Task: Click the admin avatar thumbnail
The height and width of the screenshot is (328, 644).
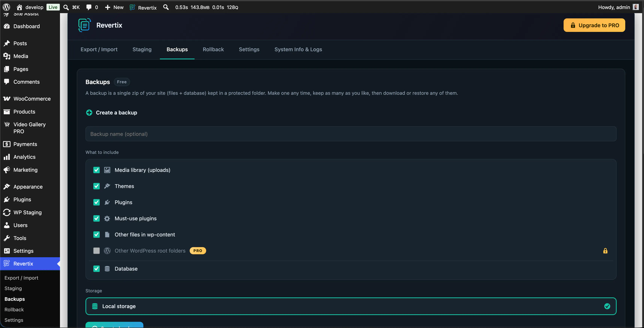Action: pos(636,7)
